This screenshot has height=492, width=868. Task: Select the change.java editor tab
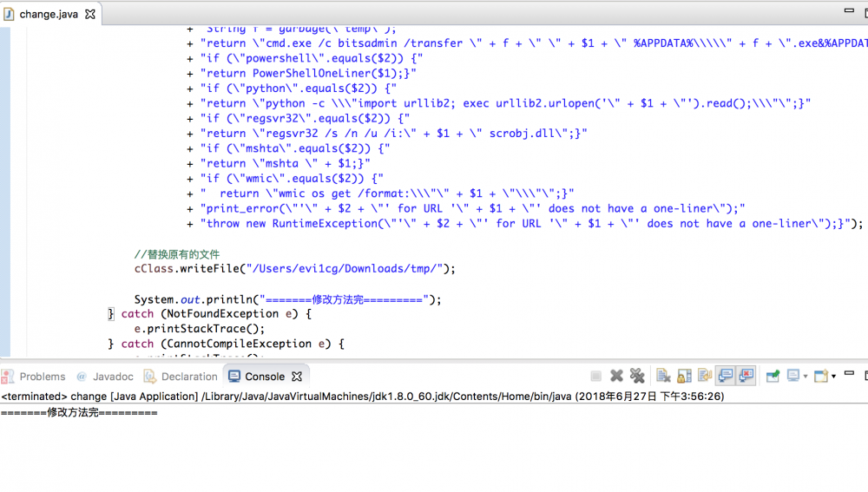coord(49,15)
